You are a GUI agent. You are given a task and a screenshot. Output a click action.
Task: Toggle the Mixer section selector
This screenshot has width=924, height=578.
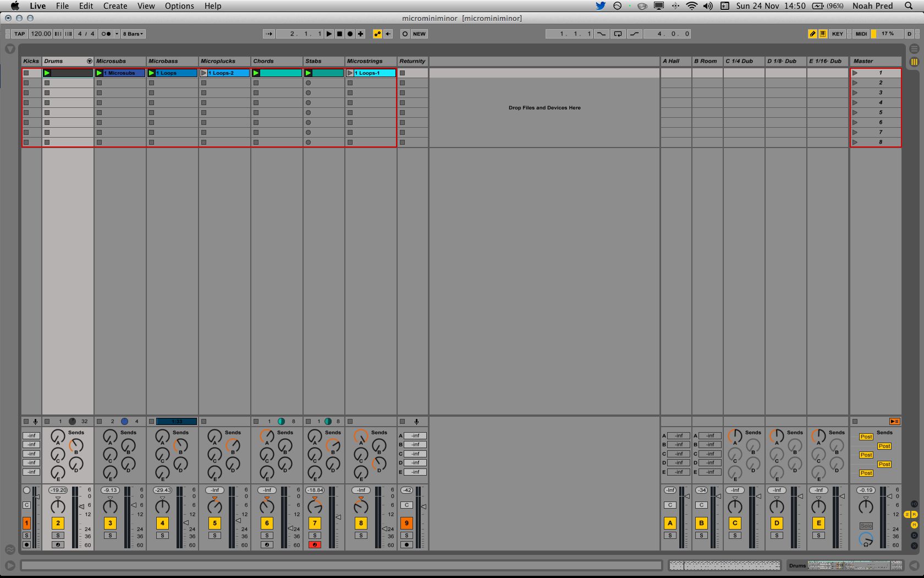[914, 525]
